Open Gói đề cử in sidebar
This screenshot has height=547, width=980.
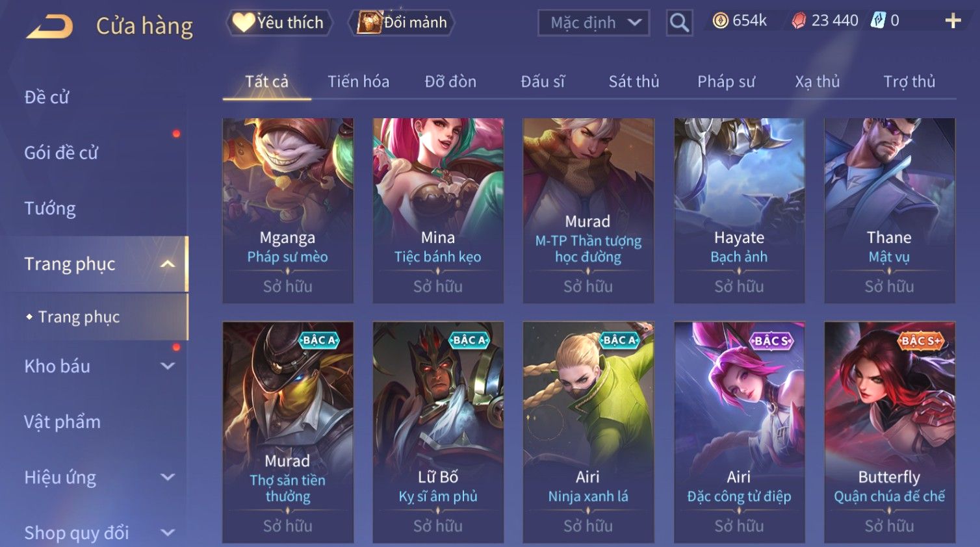[x=61, y=153]
